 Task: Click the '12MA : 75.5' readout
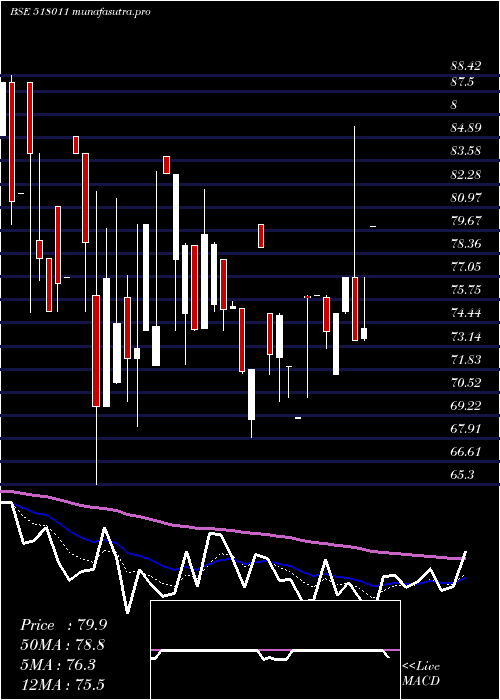click(64, 684)
